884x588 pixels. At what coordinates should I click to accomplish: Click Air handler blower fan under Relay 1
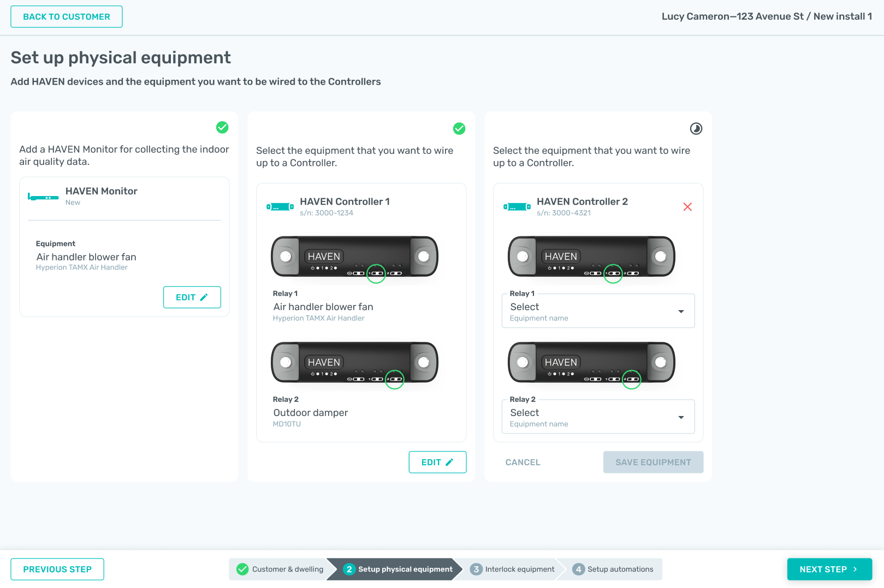point(323,307)
